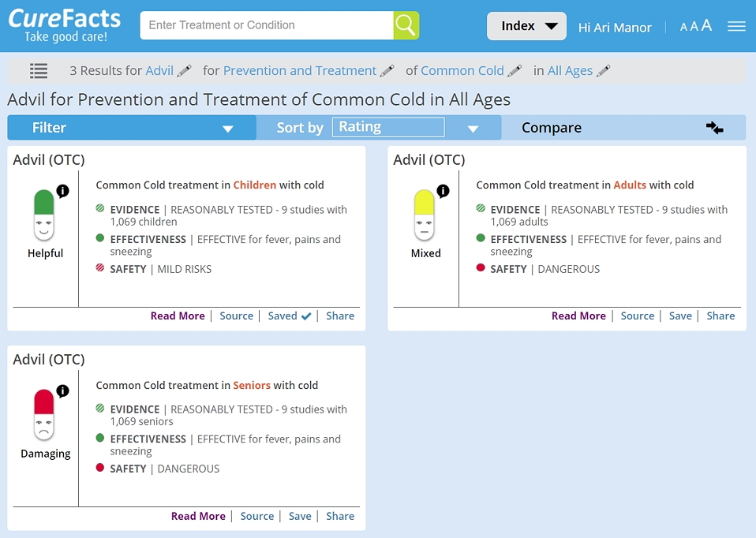Open the hamburger menu icon
Viewport: 756px width, 538px height.
(736, 26)
